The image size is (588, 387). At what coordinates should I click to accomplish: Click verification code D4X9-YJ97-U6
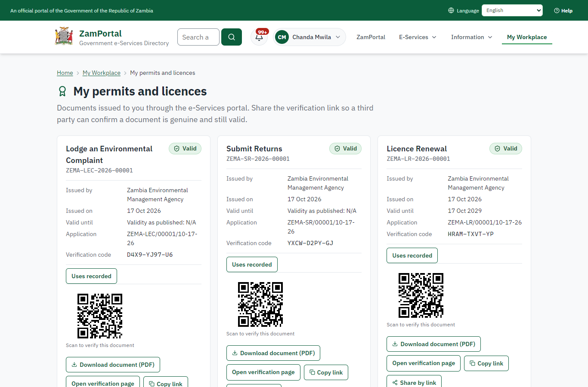tap(150, 255)
